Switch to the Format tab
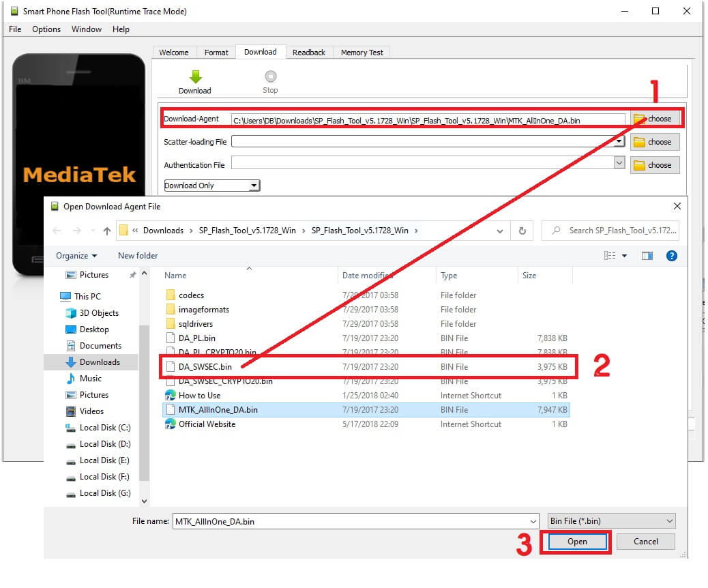The image size is (708, 588). pyautogui.click(x=216, y=52)
